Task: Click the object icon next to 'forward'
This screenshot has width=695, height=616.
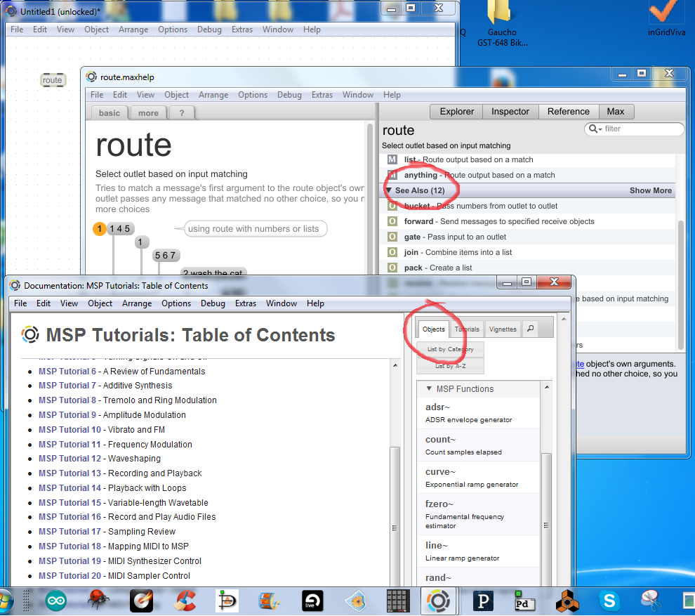Action: pos(392,221)
